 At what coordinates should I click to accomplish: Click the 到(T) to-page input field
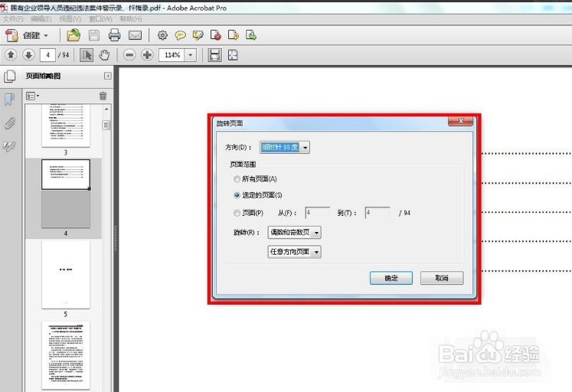(378, 213)
